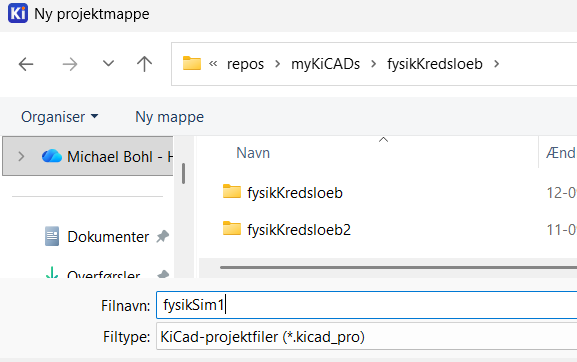Open Dokumenter in the quick access list
The height and width of the screenshot is (362, 577).
tap(108, 237)
